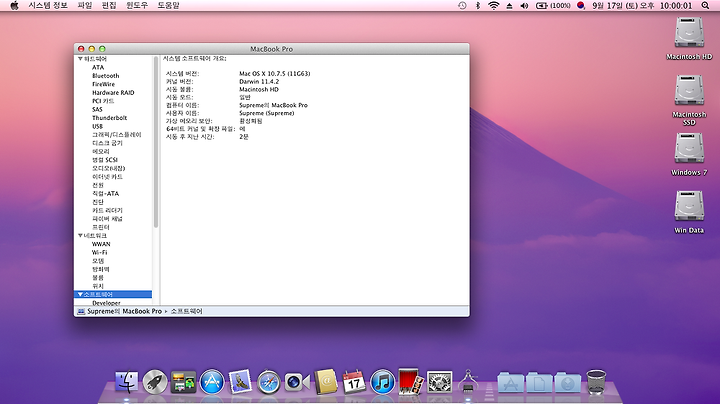This screenshot has width=720, height=404.
Task: Open the App Store dock icon
Action: (x=212, y=382)
